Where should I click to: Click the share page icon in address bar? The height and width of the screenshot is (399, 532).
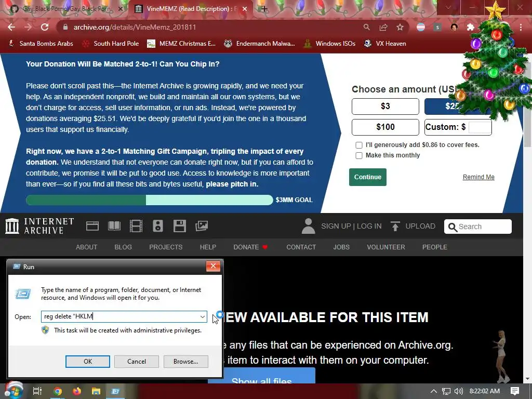click(383, 27)
